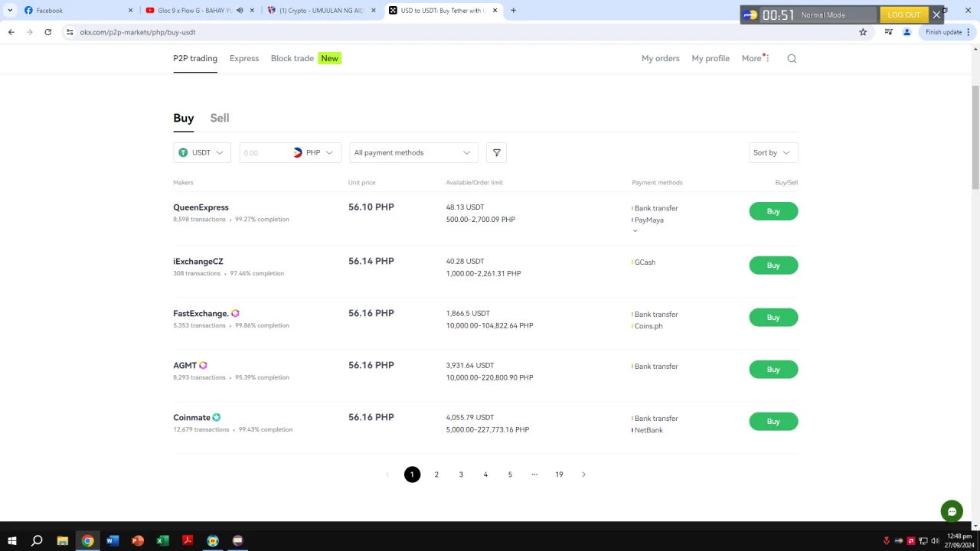The image size is (980, 551).
Task: Click the badge icon beside Coinmate
Action: (217, 417)
